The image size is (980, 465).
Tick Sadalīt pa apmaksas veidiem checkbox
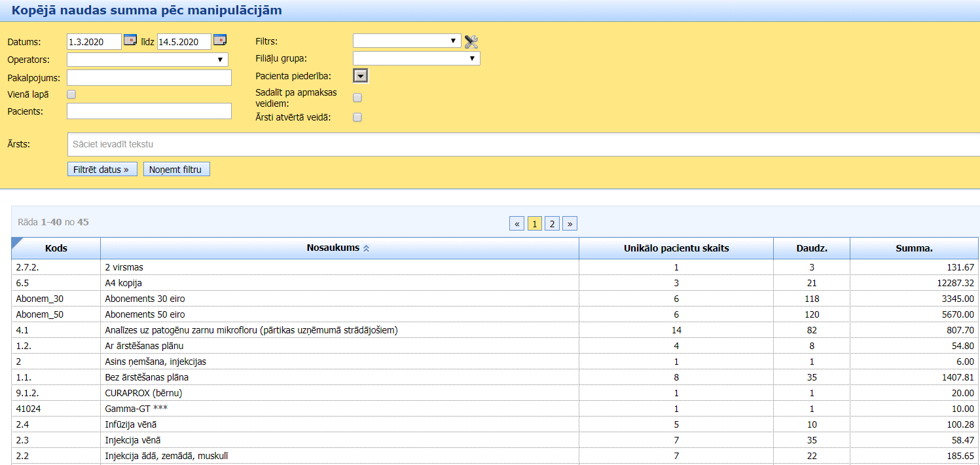(x=357, y=98)
